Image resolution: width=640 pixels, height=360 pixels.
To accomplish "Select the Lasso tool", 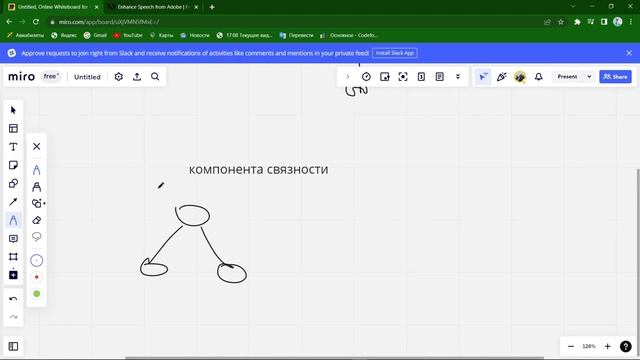I will click(x=37, y=237).
